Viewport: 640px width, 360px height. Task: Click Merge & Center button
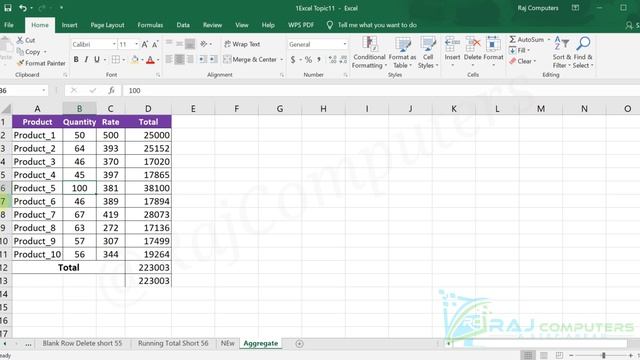tap(250, 60)
